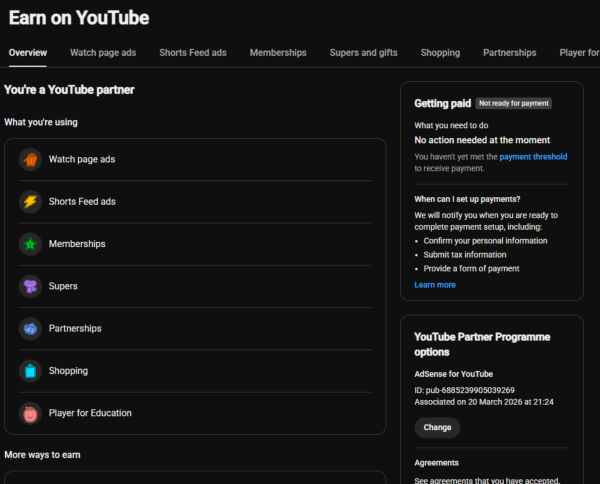Click the Provide a form of payment bullet
Viewport: 600px width, 484px height.
(471, 269)
